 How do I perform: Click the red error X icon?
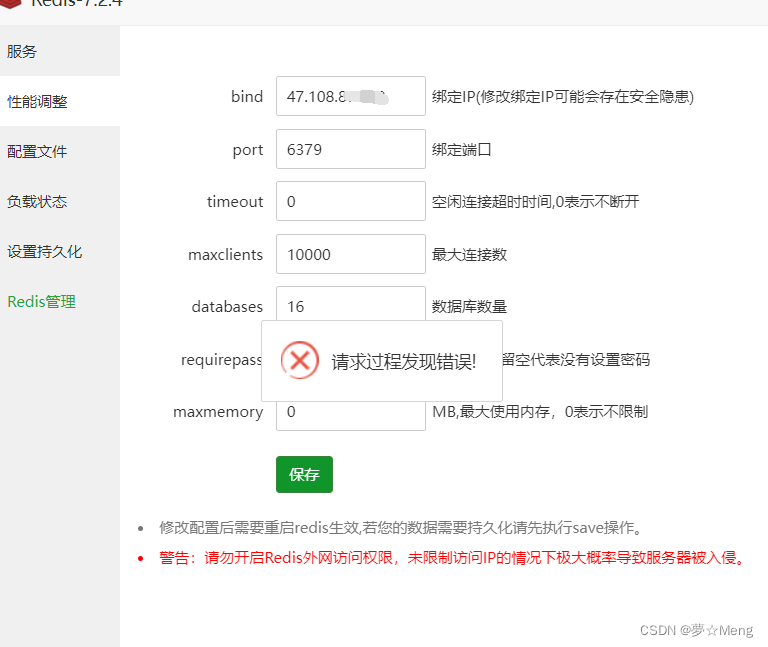tap(300, 360)
